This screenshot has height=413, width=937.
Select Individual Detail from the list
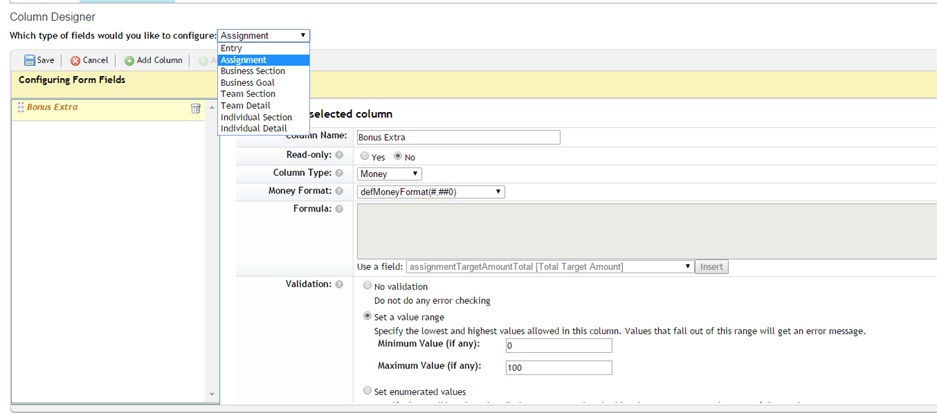click(x=264, y=129)
